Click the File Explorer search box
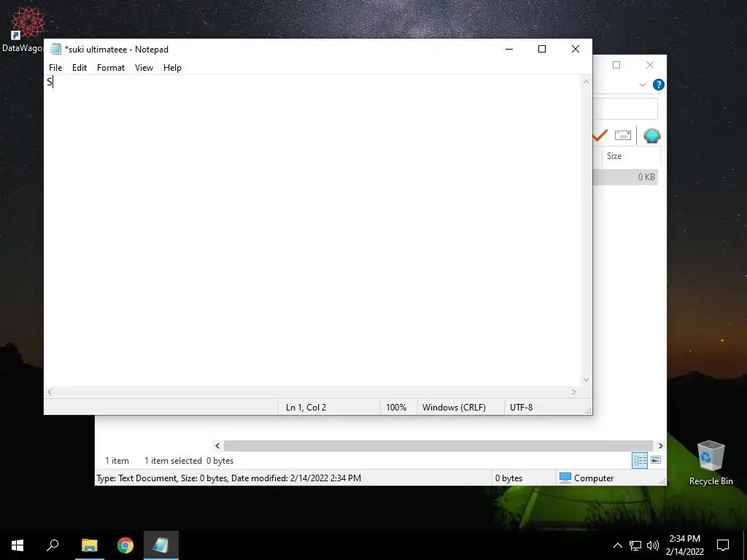Screen dimensions: 747x560 [625, 109]
